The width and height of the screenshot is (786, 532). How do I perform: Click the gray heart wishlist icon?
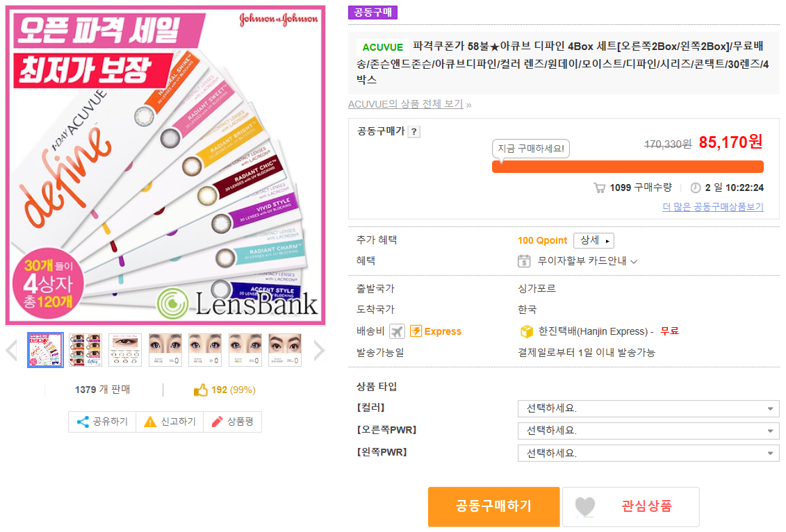(585, 506)
